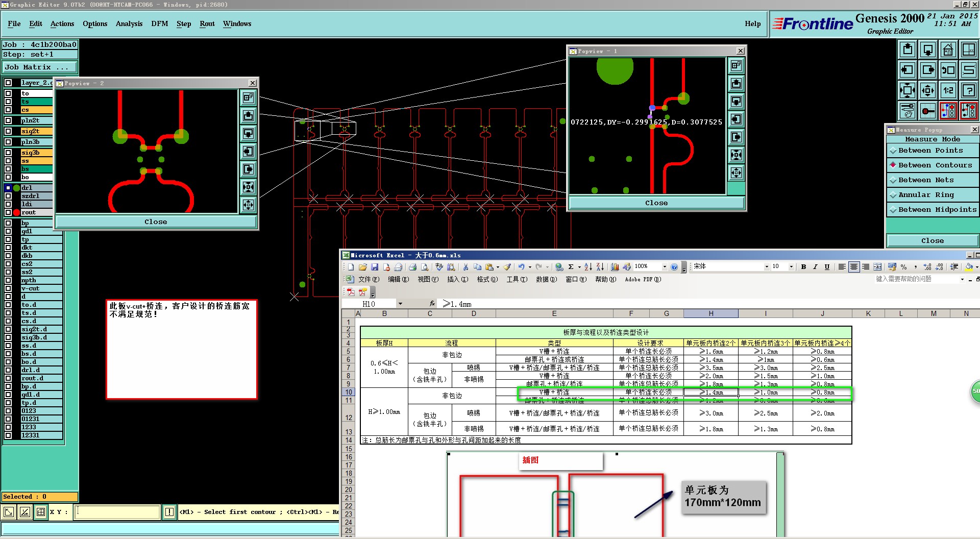Click the Home view icon
Screen dimensions: 980x539
(x=948, y=50)
